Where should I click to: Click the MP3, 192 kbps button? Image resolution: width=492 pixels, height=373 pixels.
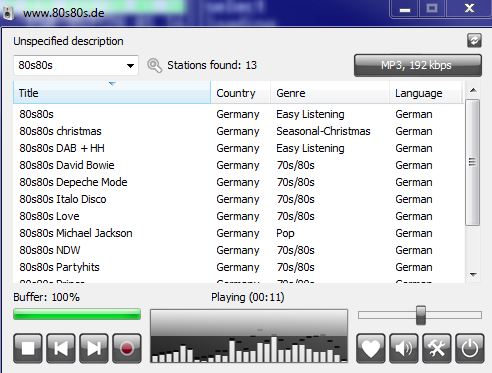[x=418, y=65]
